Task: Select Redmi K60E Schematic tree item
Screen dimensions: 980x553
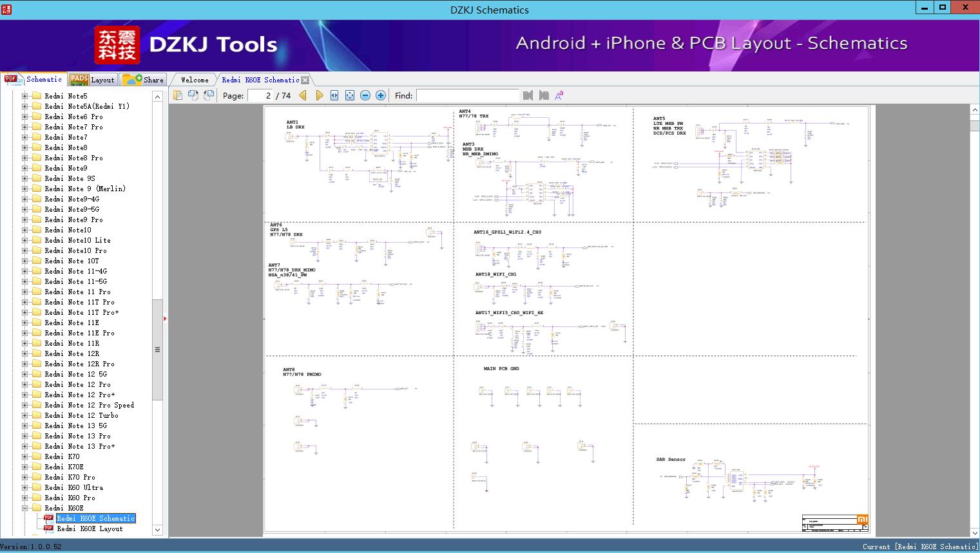Action: (96, 518)
